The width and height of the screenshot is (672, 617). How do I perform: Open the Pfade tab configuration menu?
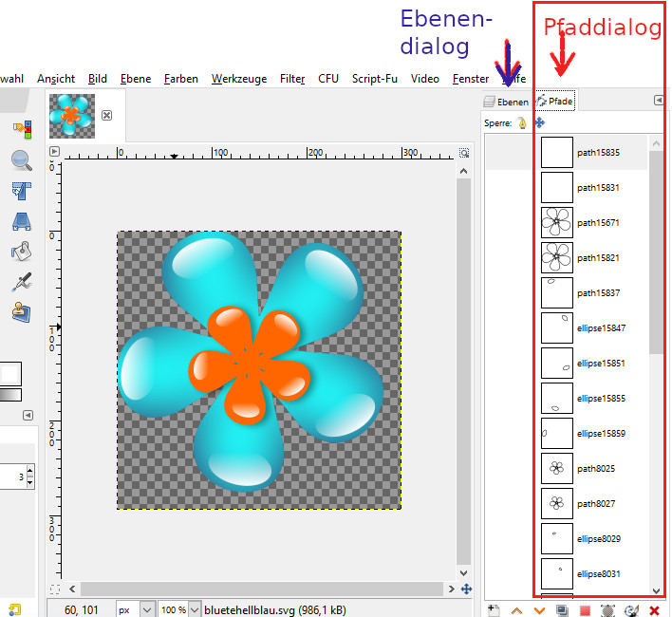[x=659, y=101]
